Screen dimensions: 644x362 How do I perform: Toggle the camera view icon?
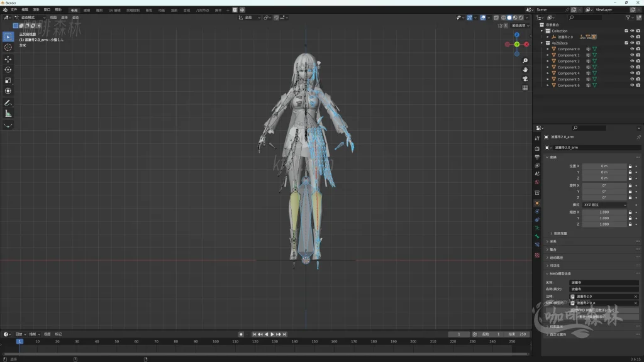525,79
